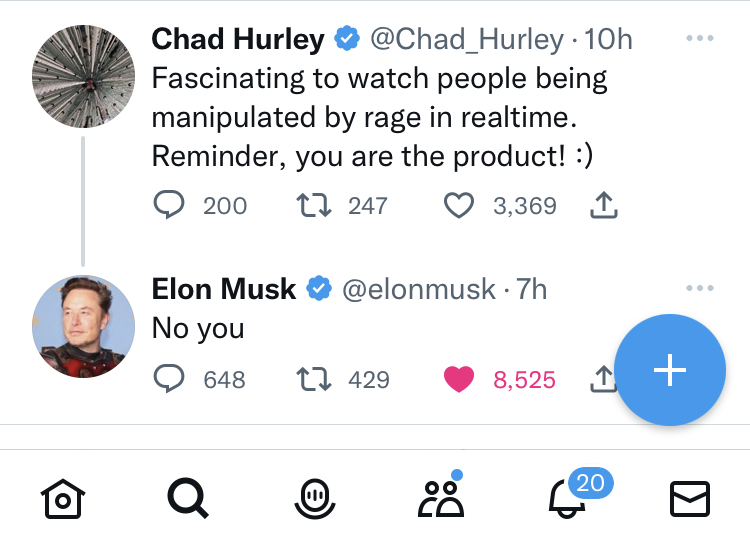Image resolution: width=750 pixels, height=548 pixels.
Task: Open the Communities tab
Action: (x=441, y=497)
